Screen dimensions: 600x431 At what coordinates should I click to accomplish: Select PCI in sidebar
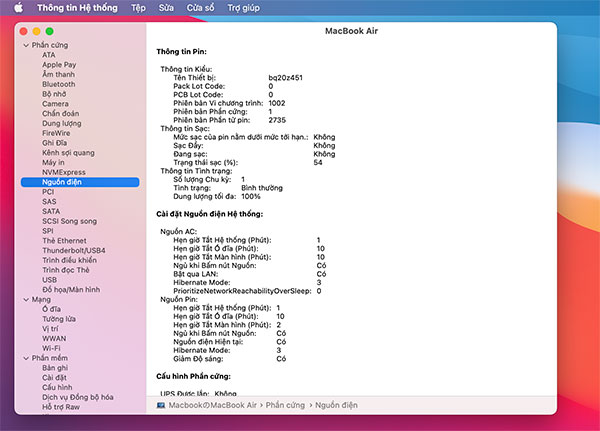pyautogui.click(x=48, y=192)
